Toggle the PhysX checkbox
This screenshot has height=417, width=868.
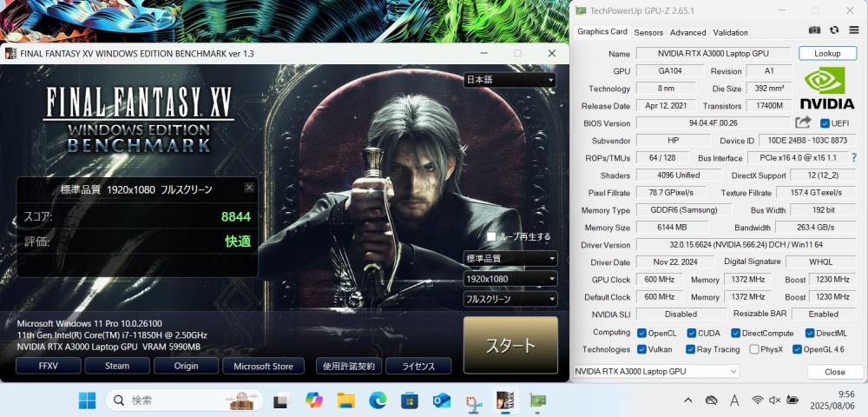click(754, 349)
